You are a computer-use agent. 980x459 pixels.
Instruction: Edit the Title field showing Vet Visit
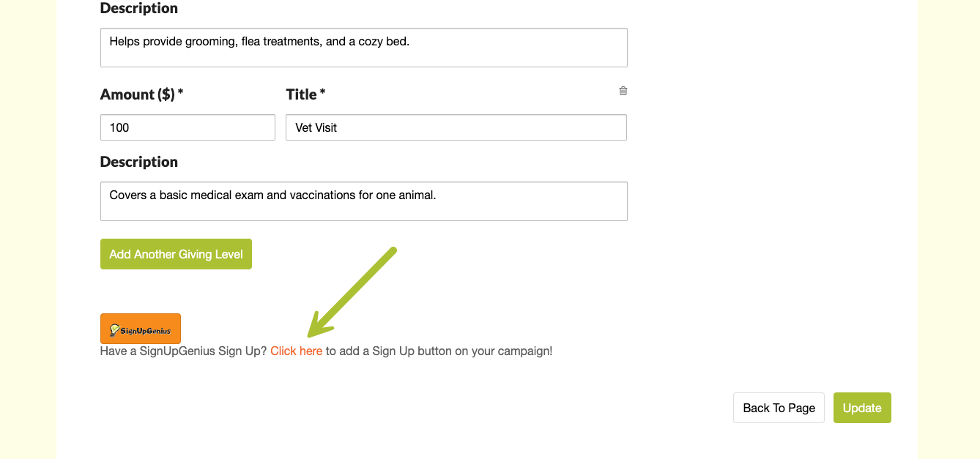tap(456, 127)
